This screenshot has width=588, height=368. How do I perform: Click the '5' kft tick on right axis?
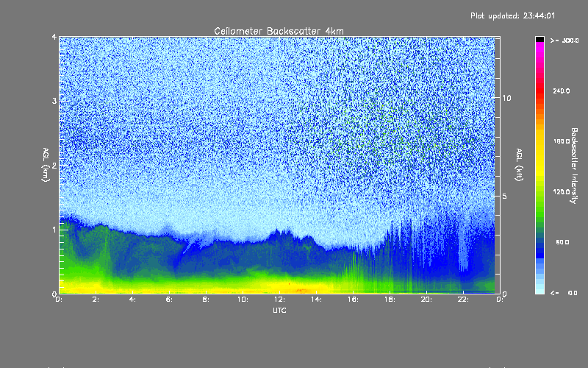505,196
